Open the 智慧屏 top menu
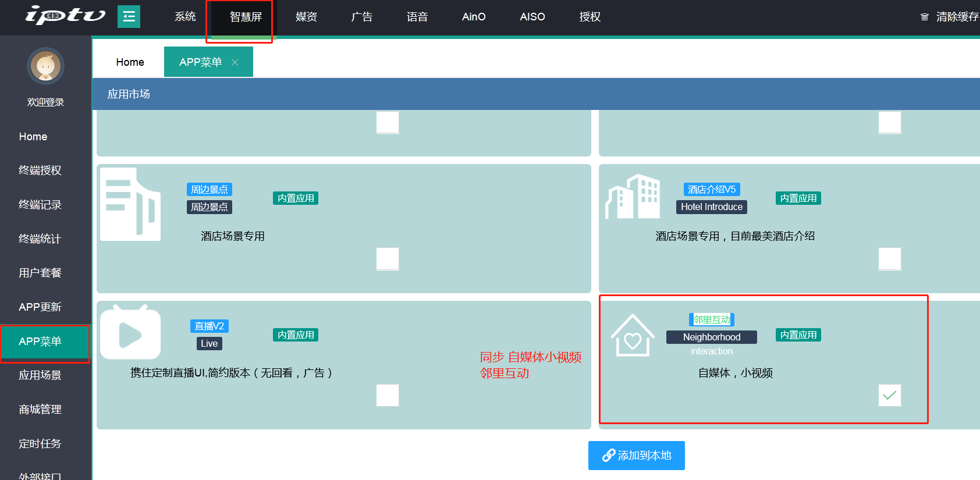 pos(246,17)
